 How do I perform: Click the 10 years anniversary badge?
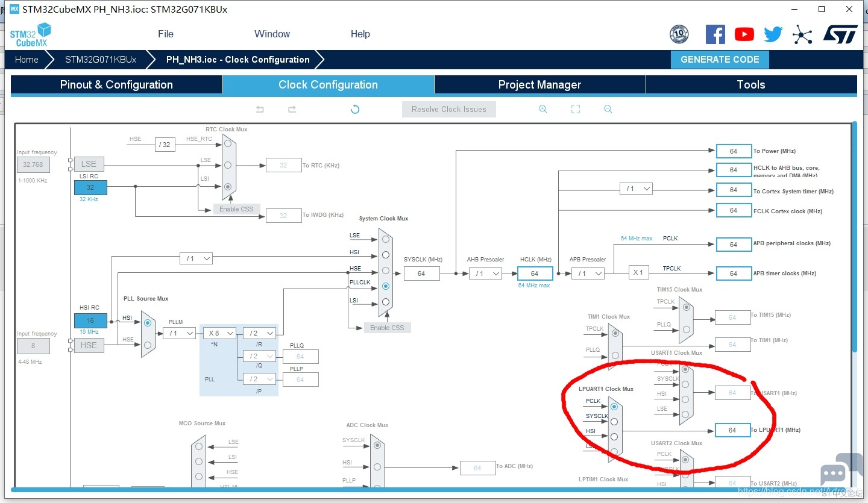679,34
